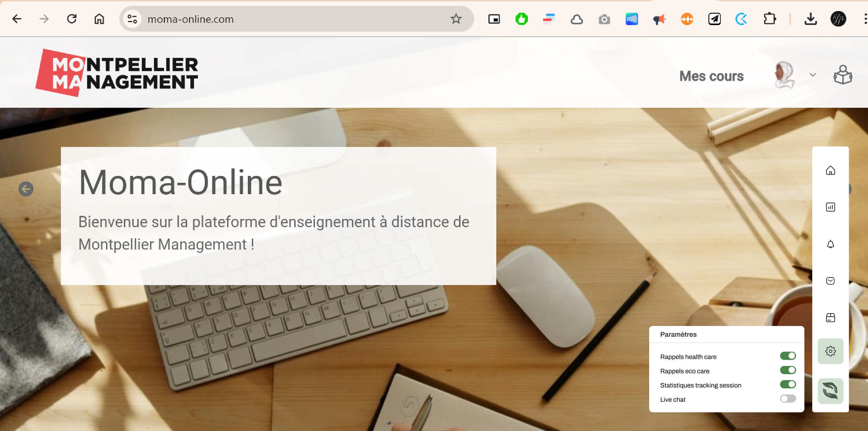Go to the previous carousel slide

[26, 189]
